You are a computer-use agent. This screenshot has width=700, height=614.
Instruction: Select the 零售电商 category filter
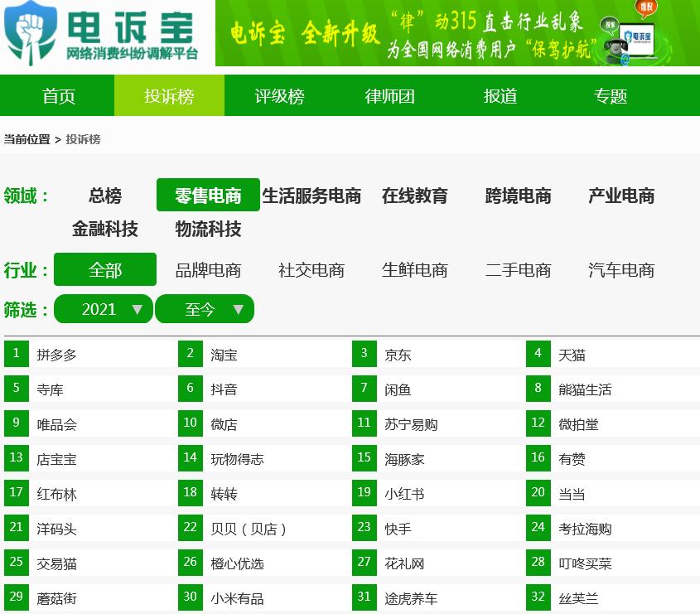tap(208, 195)
